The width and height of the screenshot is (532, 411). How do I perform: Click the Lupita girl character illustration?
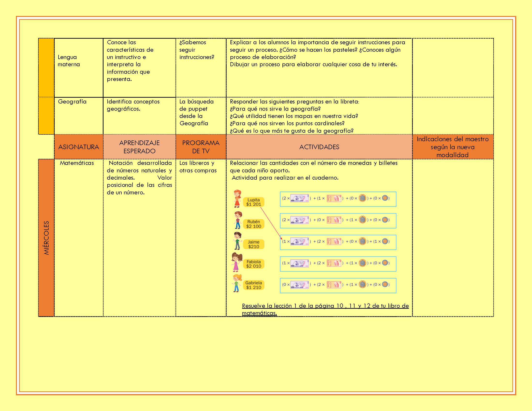[237, 198]
